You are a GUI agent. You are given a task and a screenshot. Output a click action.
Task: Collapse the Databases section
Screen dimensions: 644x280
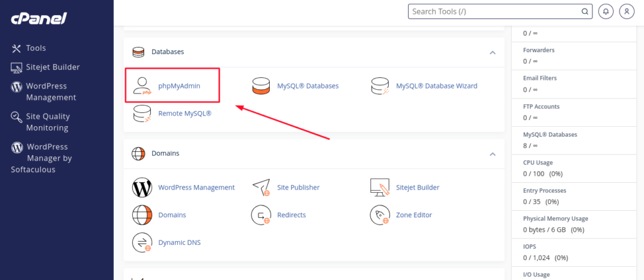pyautogui.click(x=493, y=53)
